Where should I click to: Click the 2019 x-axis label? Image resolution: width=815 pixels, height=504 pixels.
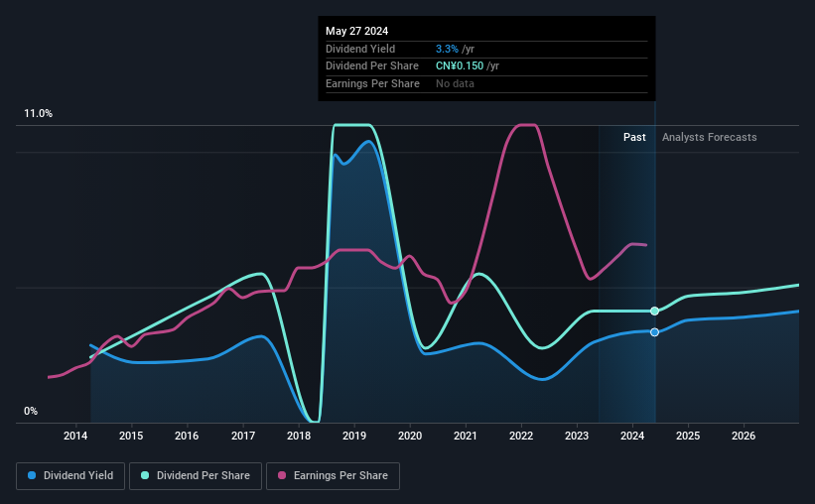point(354,436)
